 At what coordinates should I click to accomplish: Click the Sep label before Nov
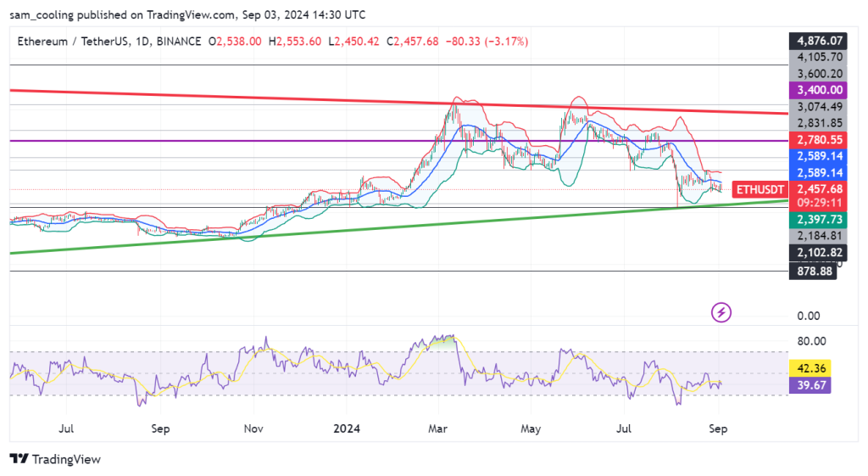click(160, 428)
